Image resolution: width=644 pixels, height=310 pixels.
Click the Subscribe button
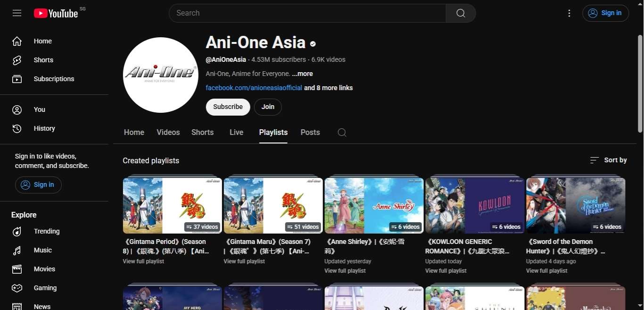tap(228, 107)
